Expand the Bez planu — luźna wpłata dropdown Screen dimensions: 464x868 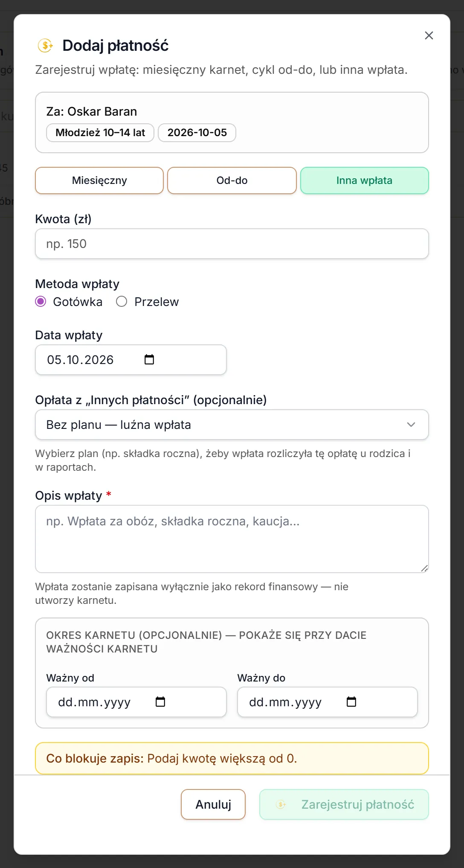coord(232,425)
